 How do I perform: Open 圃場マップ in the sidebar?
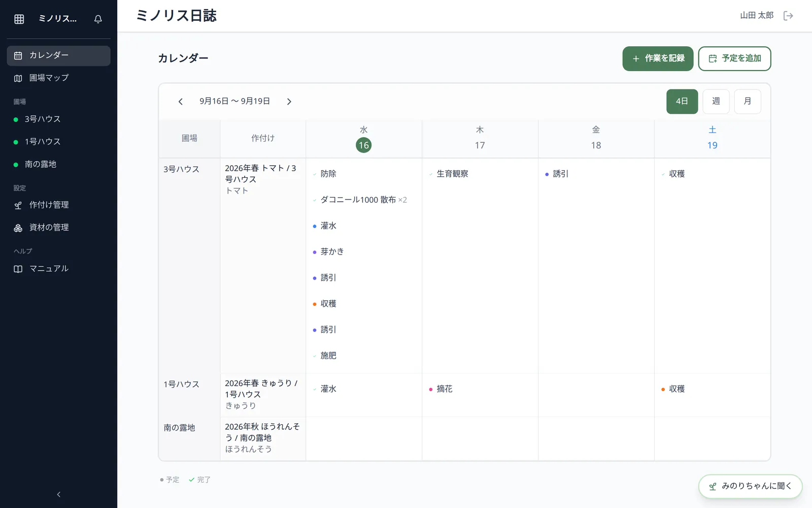point(58,78)
